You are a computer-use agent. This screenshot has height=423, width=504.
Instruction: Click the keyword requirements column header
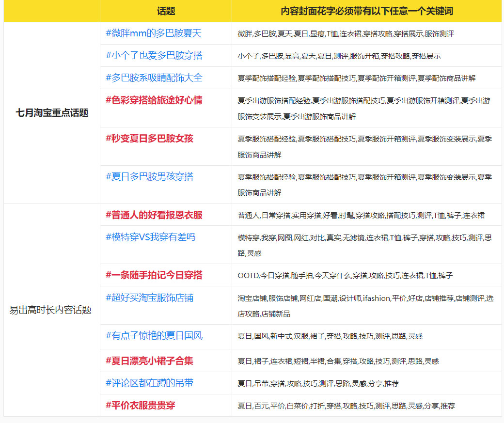(367, 11)
